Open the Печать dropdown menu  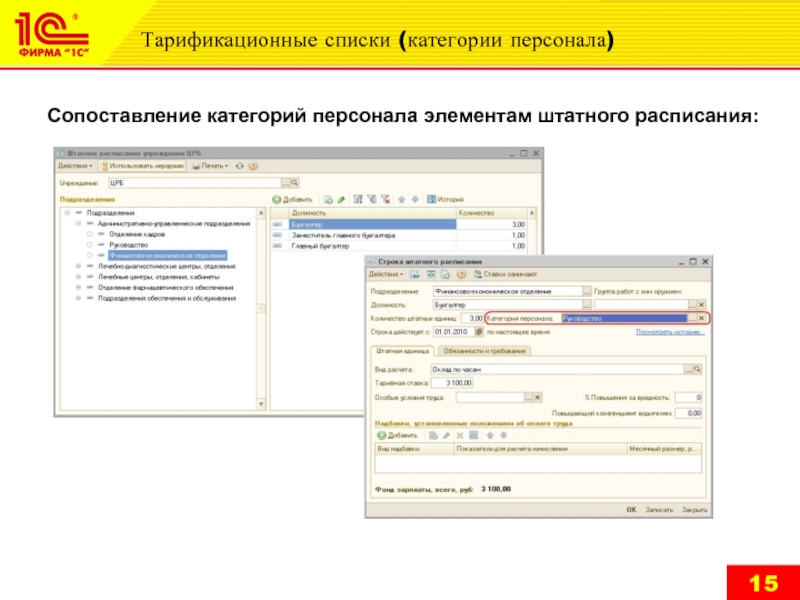pos(212,165)
